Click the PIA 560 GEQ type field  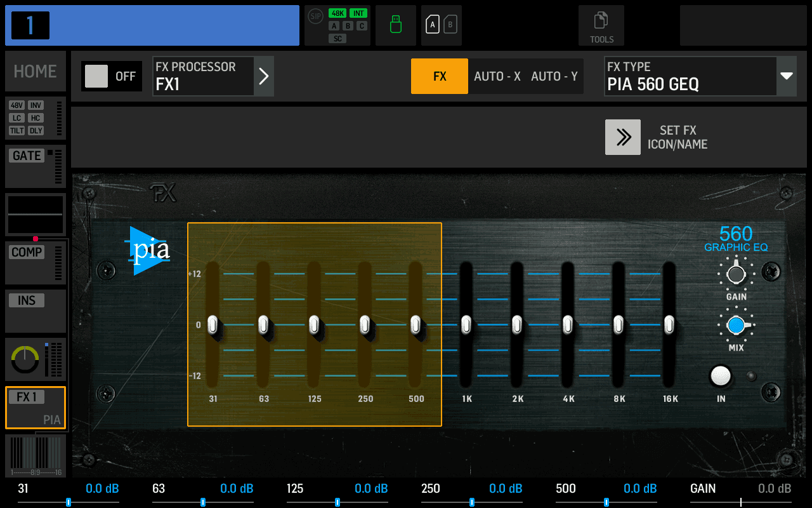691,76
